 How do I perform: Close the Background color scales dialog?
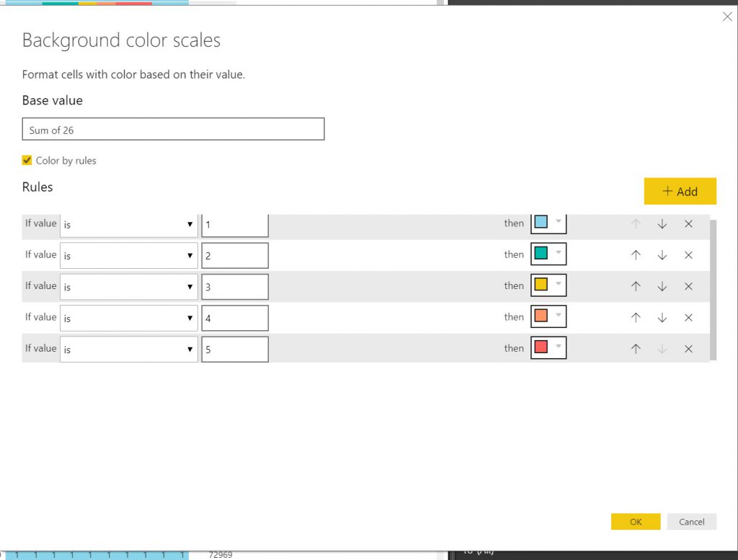tap(727, 17)
